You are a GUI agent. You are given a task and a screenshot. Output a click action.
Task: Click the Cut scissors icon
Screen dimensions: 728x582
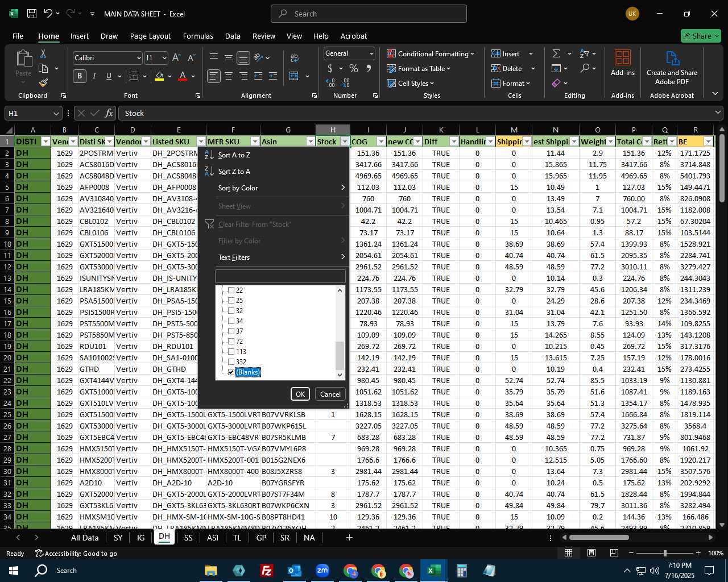pos(43,54)
